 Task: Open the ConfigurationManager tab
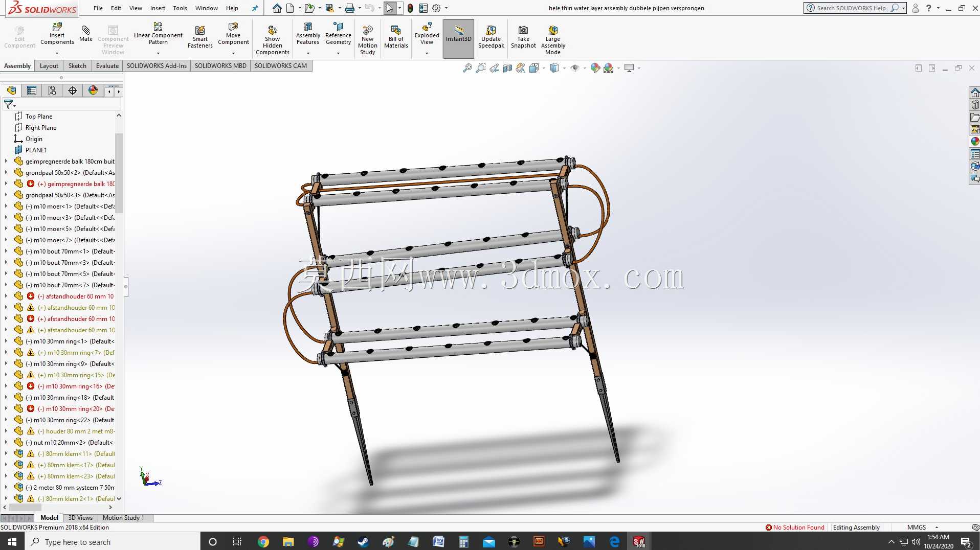tap(52, 91)
